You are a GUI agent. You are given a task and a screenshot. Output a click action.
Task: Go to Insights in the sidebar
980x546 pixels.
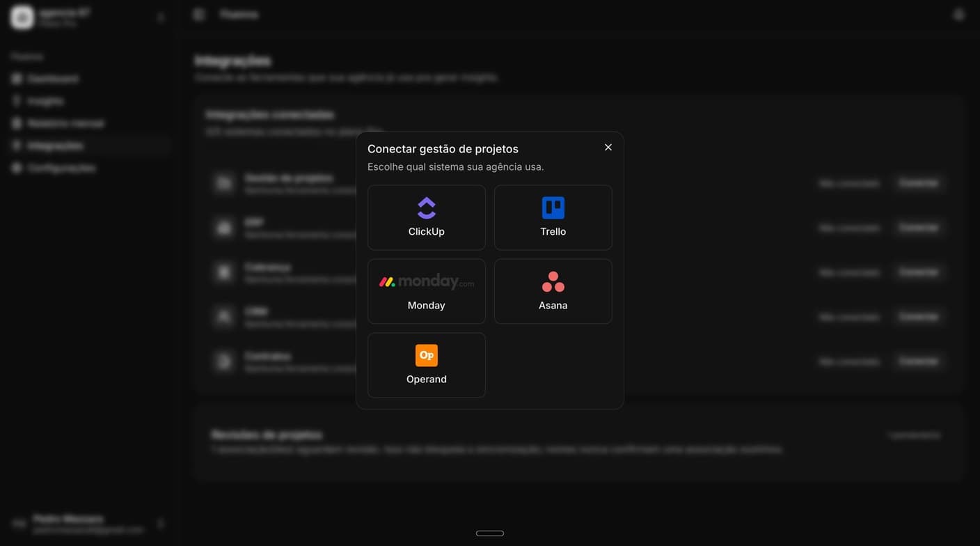[90, 101]
